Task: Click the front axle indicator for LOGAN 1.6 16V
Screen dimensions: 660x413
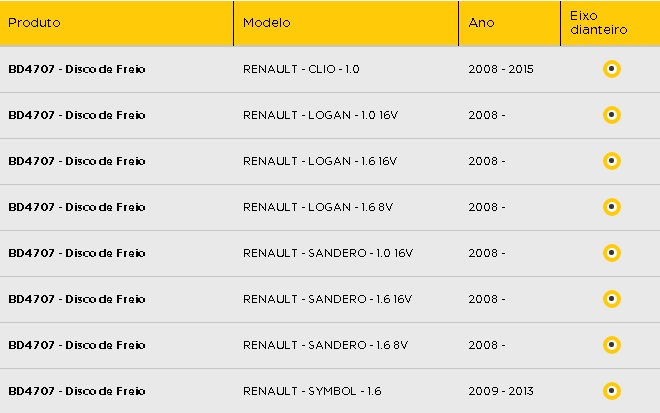Action: (x=612, y=161)
